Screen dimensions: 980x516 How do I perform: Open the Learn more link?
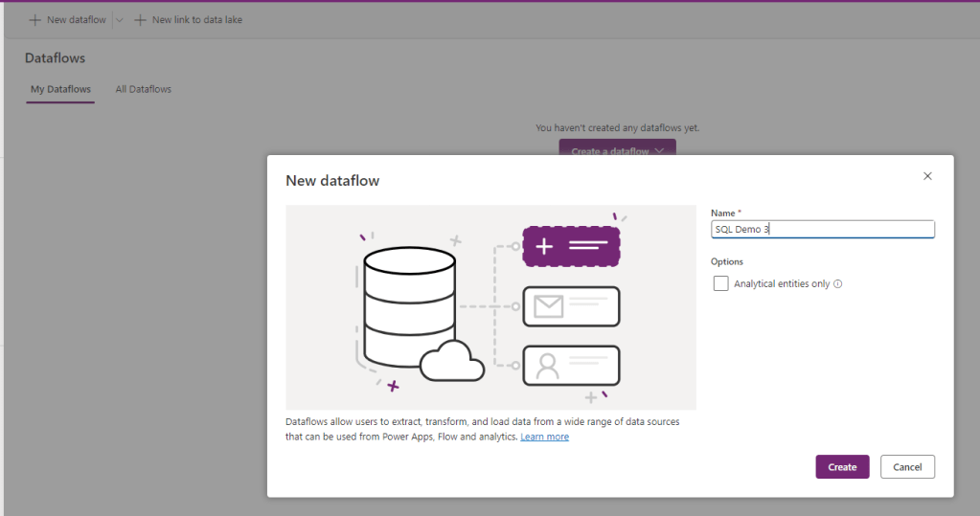[x=544, y=437]
